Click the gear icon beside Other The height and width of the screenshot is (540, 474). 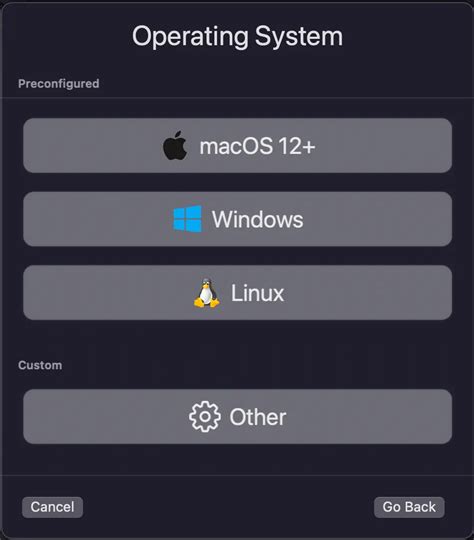[205, 416]
